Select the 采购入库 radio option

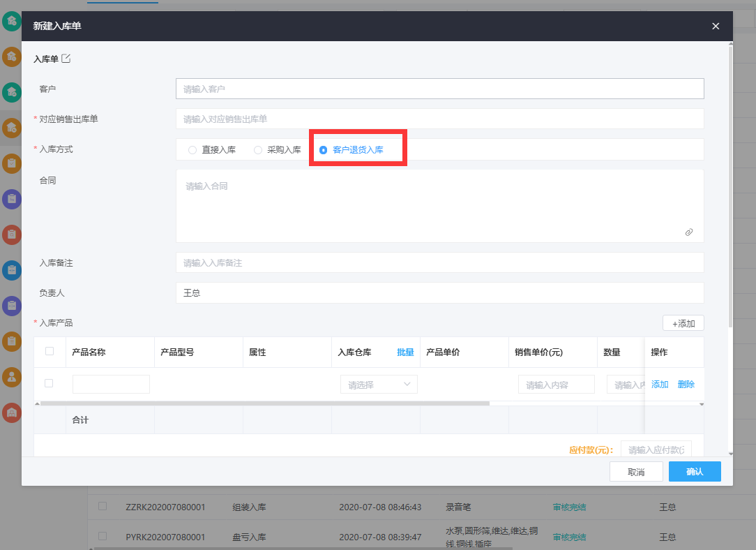278,150
